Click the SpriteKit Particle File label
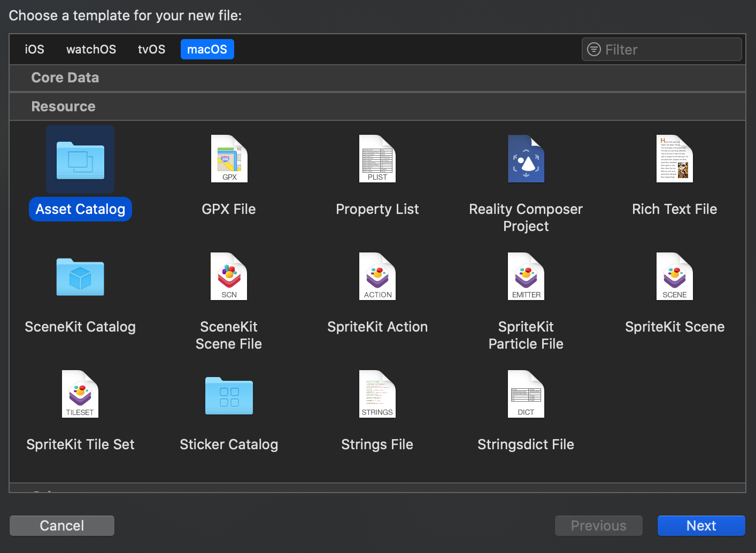Viewport: 756px width, 553px height. [x=526, y=335]
